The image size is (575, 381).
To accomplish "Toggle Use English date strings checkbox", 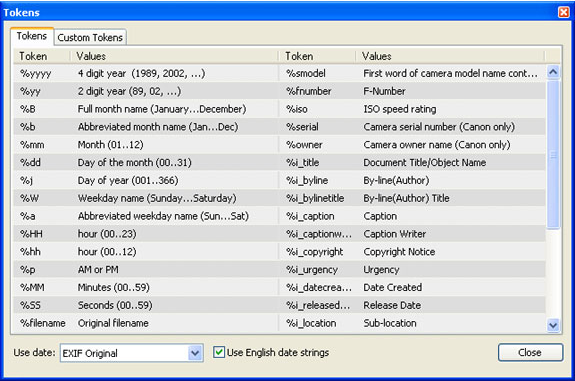I will click(x=219, y=352).
